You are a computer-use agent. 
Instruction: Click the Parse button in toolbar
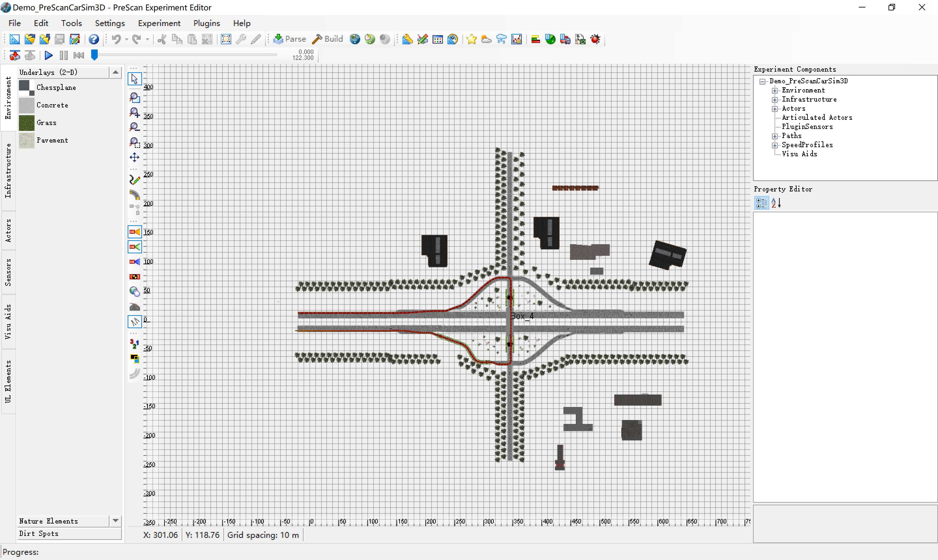pos(290,39)
